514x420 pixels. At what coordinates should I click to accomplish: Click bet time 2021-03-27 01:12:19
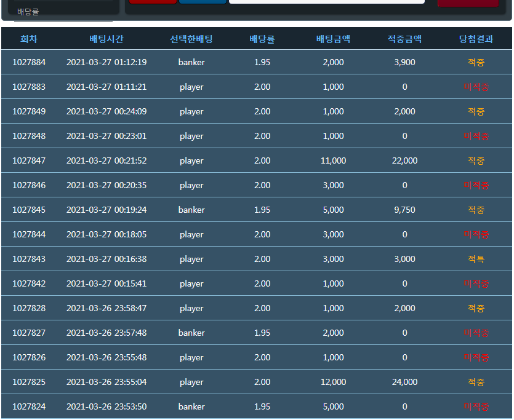pyautogui.click(x=106, y=62)
